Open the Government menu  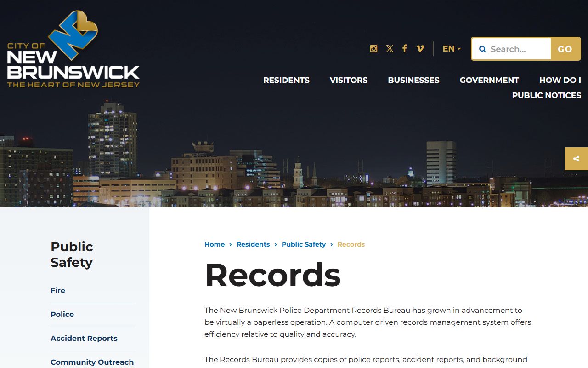(489, 80)
